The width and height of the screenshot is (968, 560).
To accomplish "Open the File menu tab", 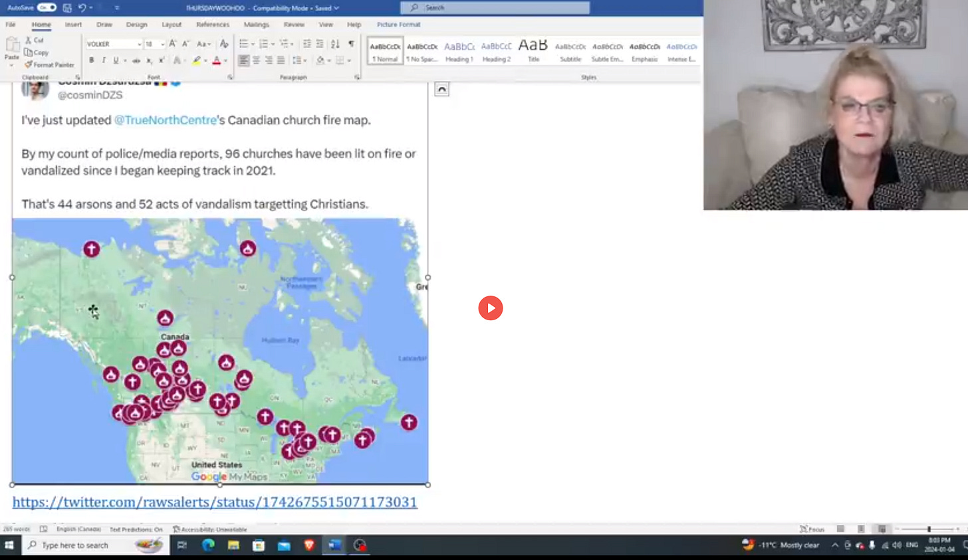I will click(11, 25).
